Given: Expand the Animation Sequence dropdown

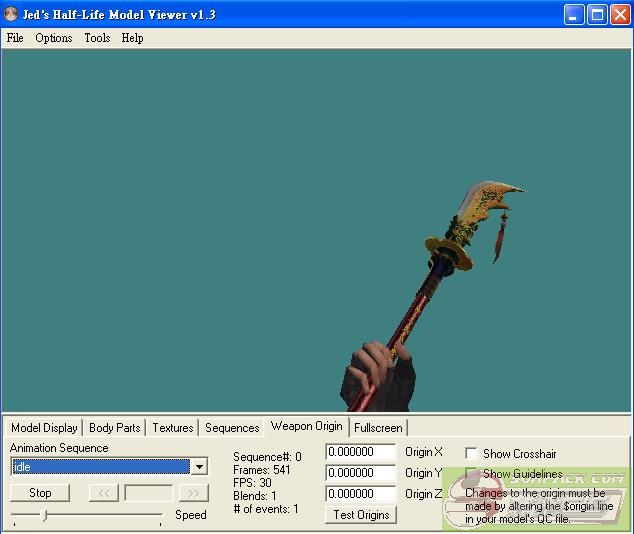Looking at the screenshot, I should click(199, 467).
